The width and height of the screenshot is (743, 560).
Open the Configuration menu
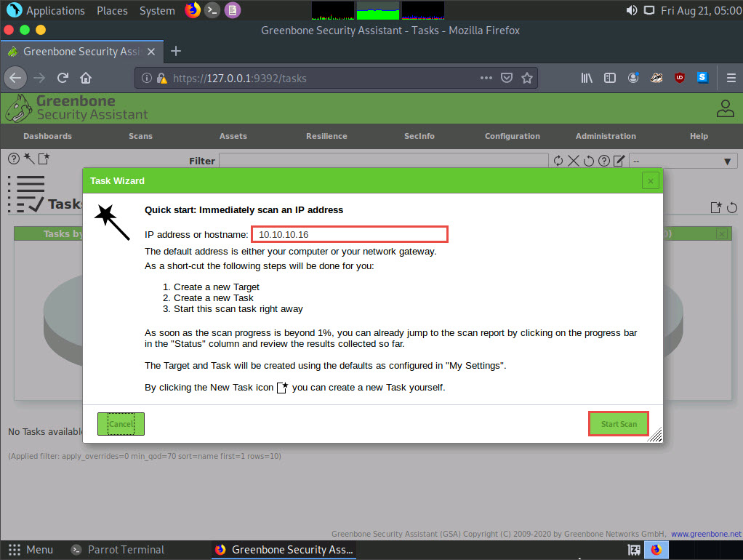tap(513, 136)
